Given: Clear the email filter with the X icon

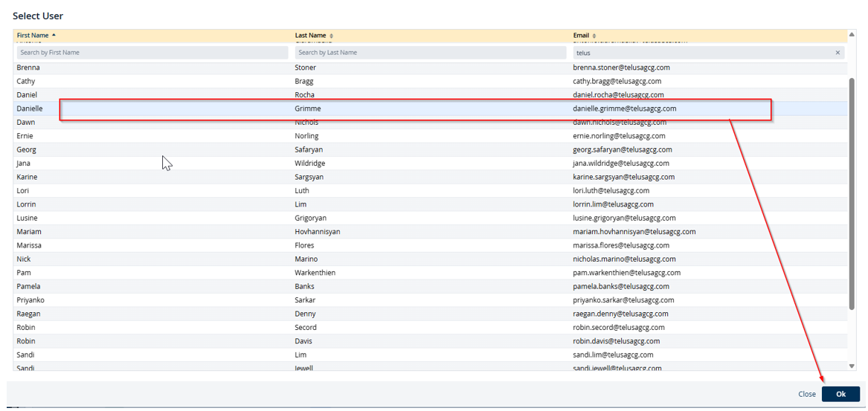Looking at the screenshot, I should click(838, 53).
